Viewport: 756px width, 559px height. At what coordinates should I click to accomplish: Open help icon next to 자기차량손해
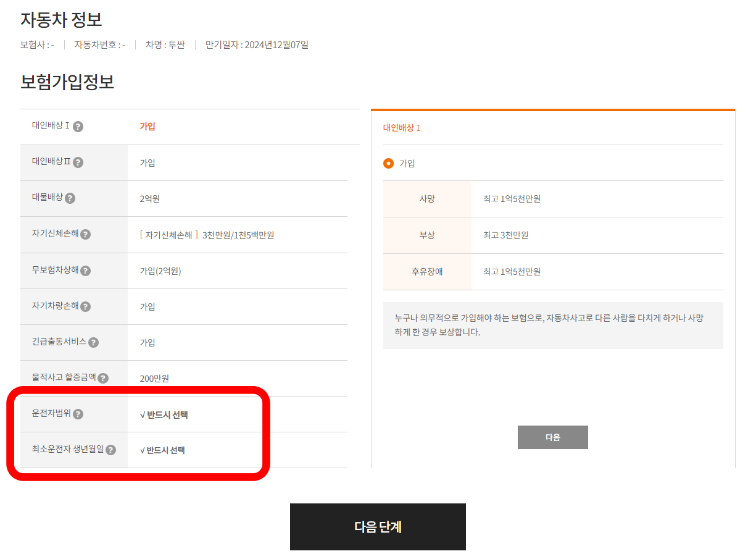pyautogui.click(x=86, y=306)
